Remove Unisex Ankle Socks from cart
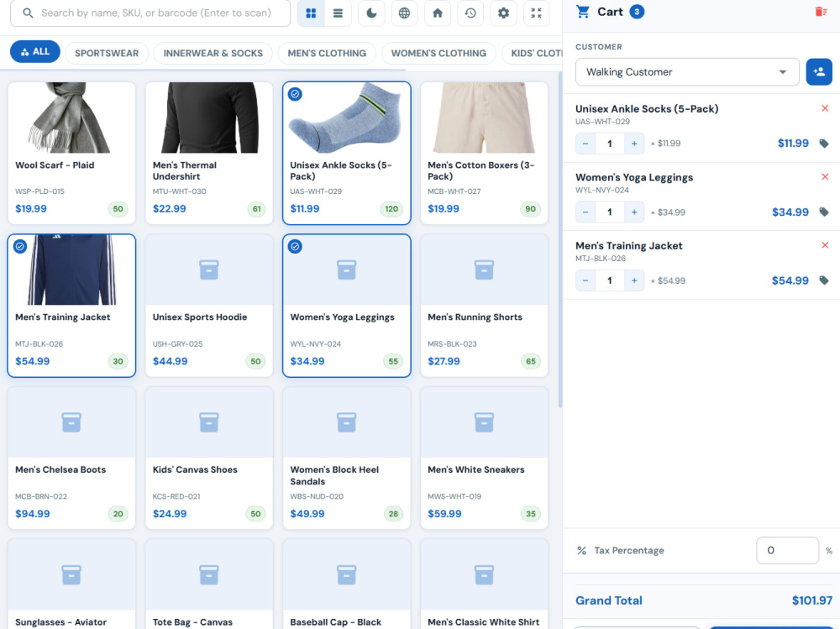This screenshot has width=840, height=629. pos(825,108)
